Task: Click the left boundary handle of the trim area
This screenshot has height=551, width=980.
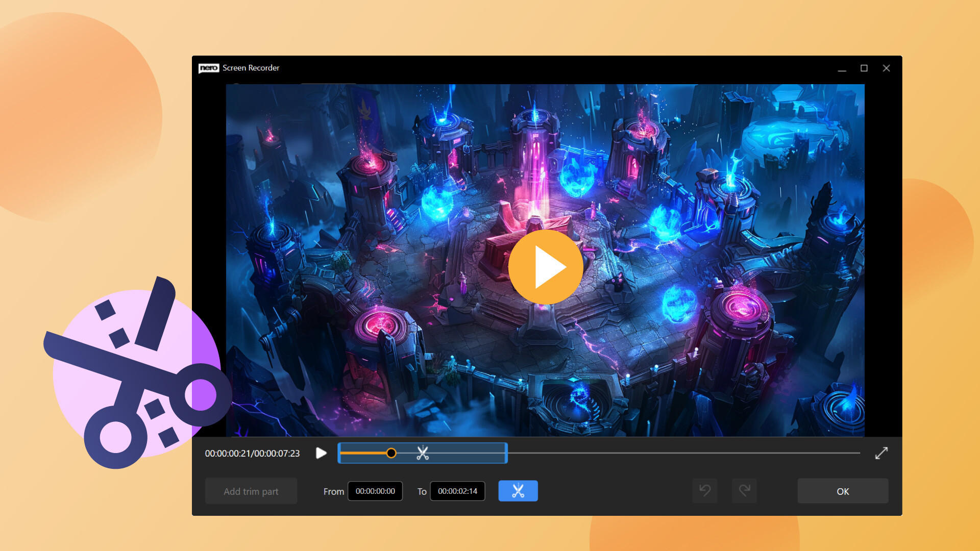Action: pyautogui.click(x=339, y=453)
